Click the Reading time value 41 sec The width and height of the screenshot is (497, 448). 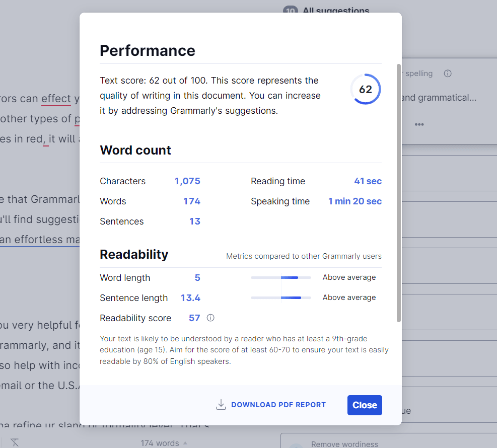[368, 181]
